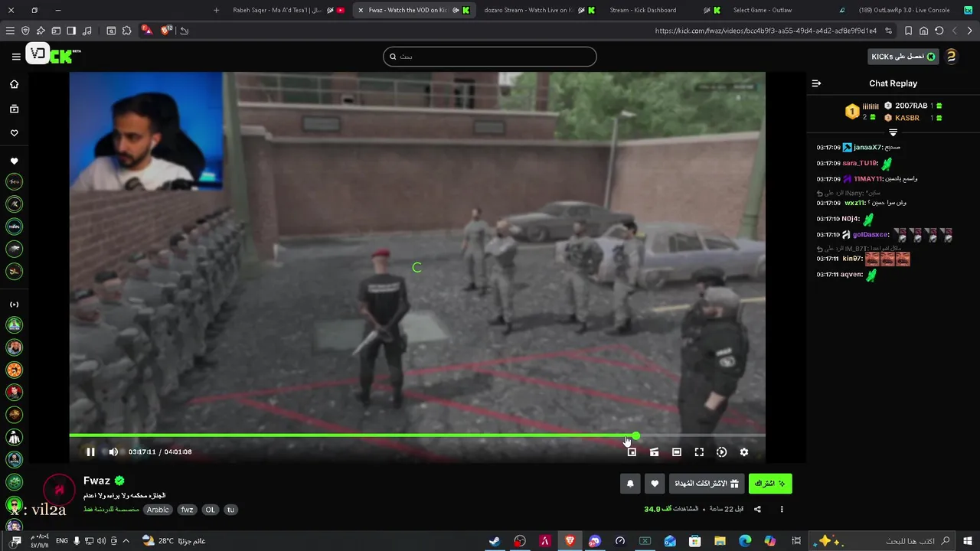Expand the chat leaderboard arrow

[x=893, y=132]
